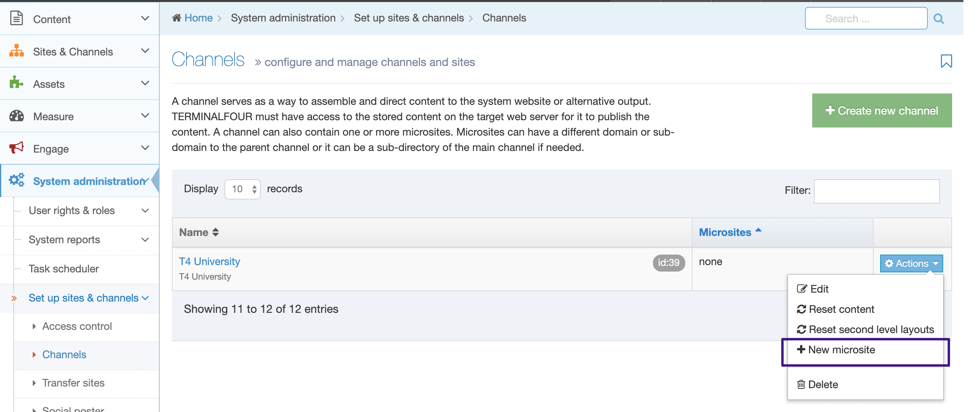Open the Display records count dropdown
This screenshot has height=412, width=980.
(x=242, y=189)
